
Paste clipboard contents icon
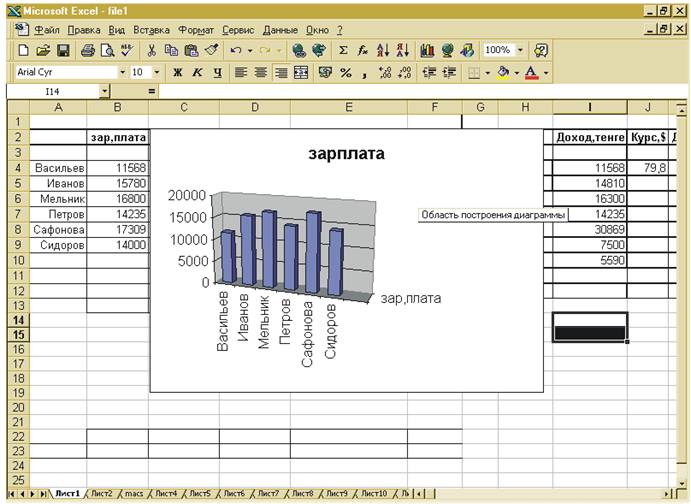(x=191, y=51)
